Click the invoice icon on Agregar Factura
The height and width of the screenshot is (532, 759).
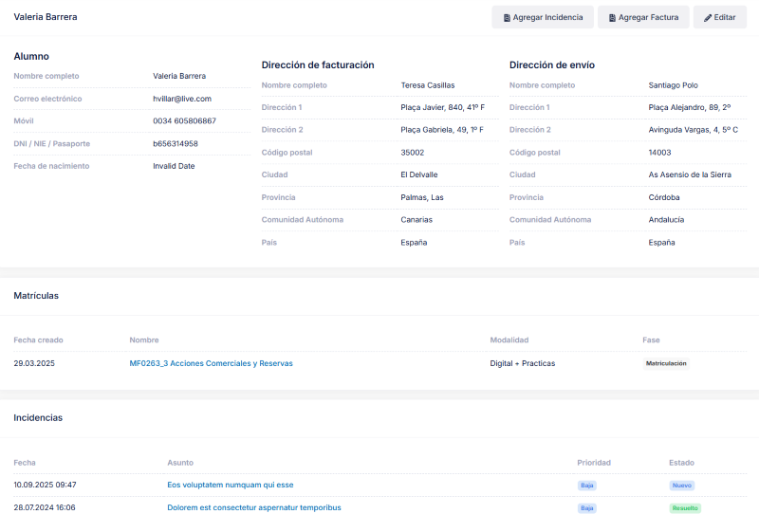pos(613,18)
